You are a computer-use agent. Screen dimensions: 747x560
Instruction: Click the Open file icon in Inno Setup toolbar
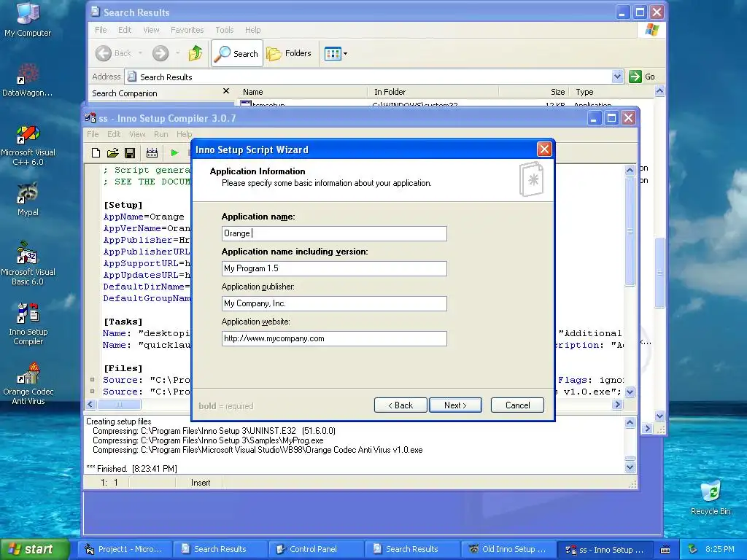113,153
